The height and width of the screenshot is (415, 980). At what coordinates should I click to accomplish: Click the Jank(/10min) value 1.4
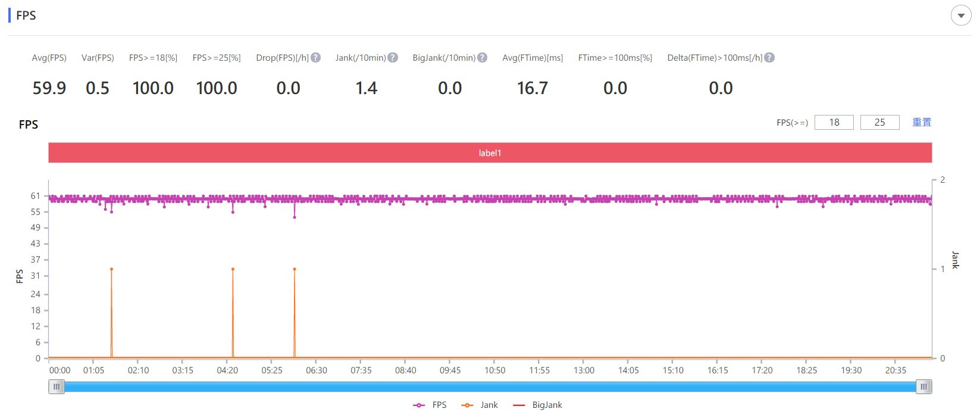click(x=367, y=88)
